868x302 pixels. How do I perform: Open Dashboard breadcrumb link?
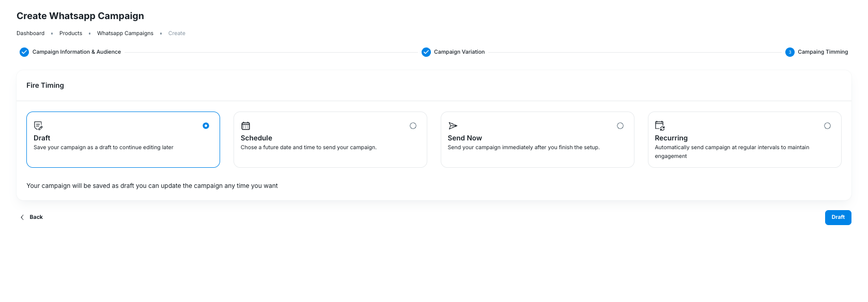click(x=30, y=33)
